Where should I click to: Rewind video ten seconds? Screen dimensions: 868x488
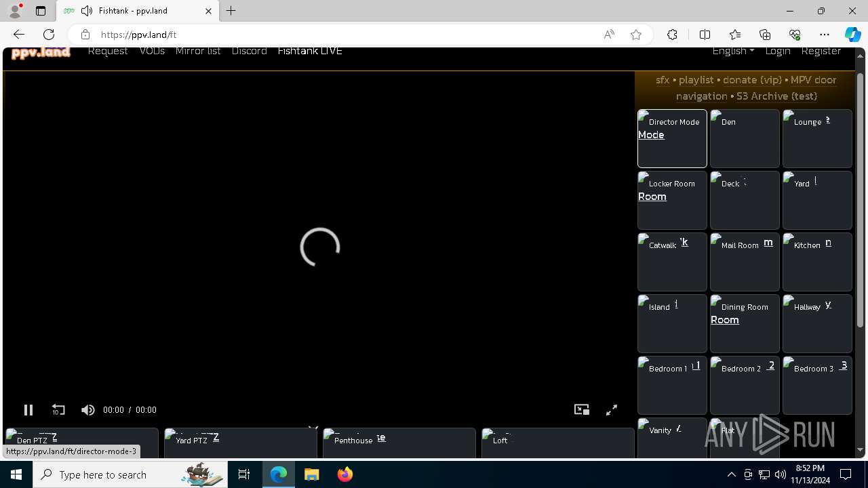58,410
